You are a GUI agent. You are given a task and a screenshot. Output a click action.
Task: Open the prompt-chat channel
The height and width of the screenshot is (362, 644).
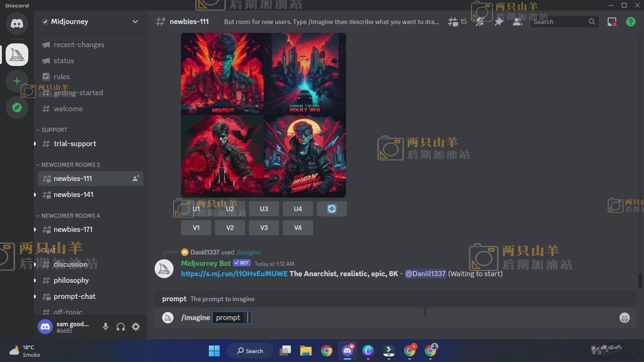(x=74, y=296)
